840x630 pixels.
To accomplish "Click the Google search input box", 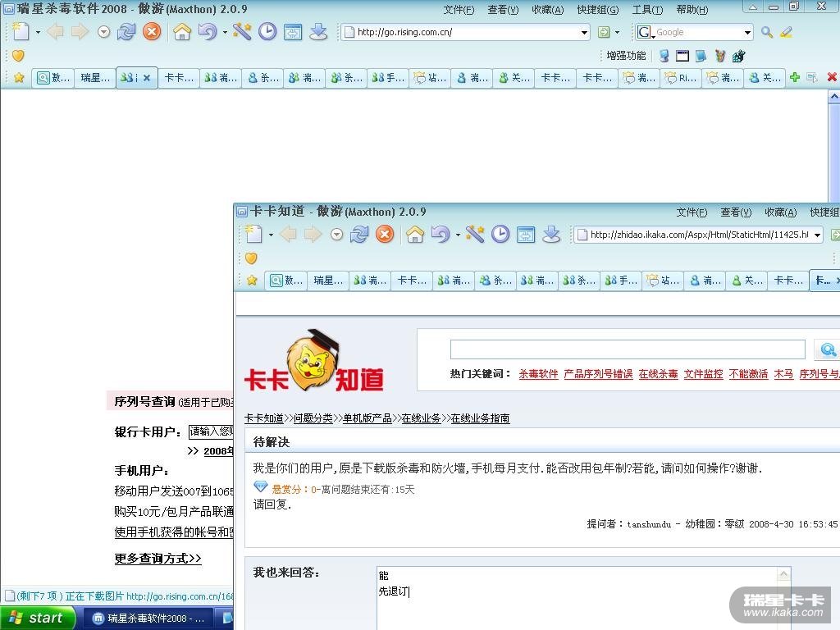I will tap(699, 32).
